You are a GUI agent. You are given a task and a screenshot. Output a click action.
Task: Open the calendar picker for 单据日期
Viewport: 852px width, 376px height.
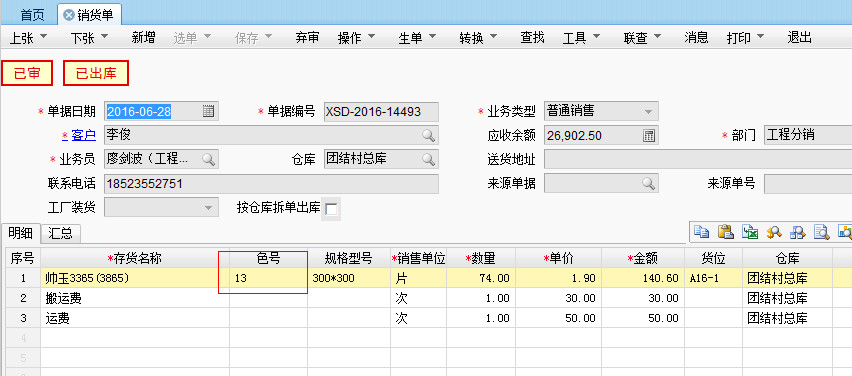(x=209, y=111)
